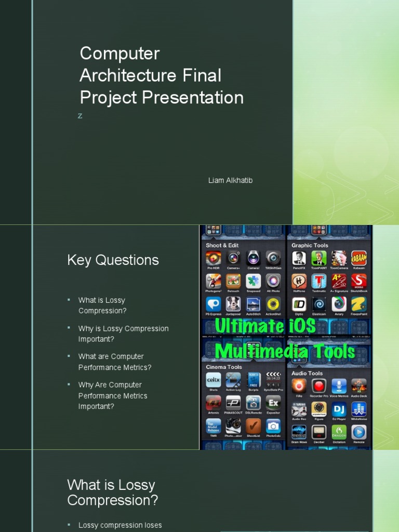Image resolution: width=399 pixels, height=532 pixels.
Task: Tap the Pro HDR app icon
Action: [214, 258]
